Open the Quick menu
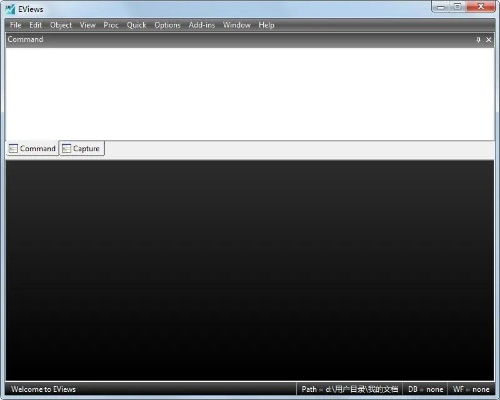 (x=136, y=25)
